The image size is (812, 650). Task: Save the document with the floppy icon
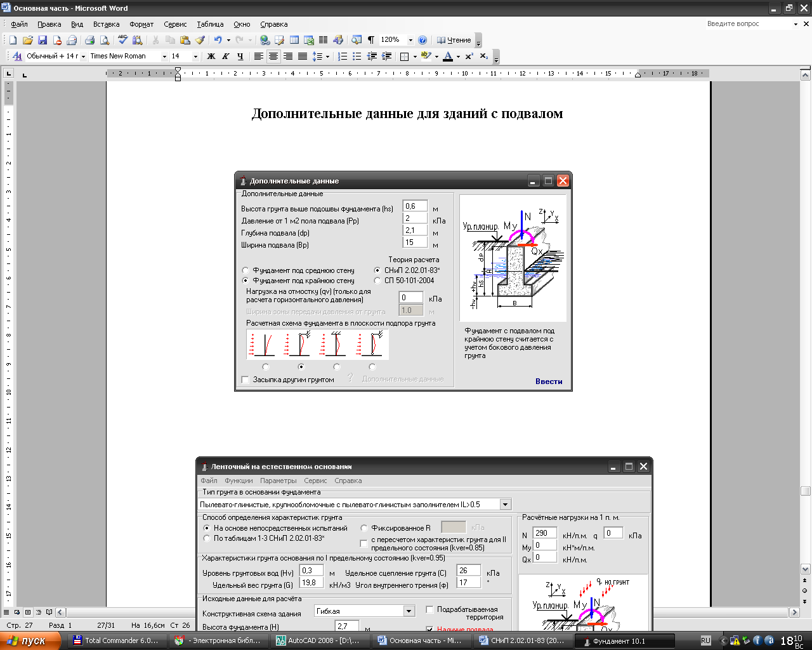pos(43,40)
